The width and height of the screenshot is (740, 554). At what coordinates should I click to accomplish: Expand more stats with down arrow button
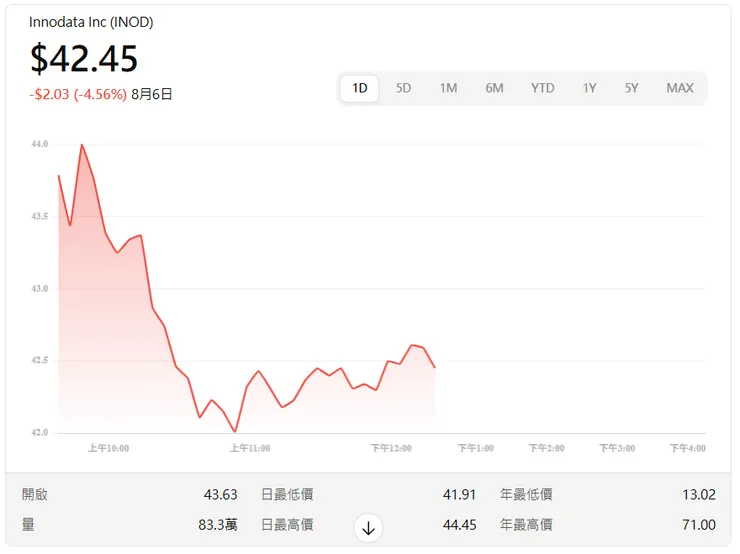368,528
